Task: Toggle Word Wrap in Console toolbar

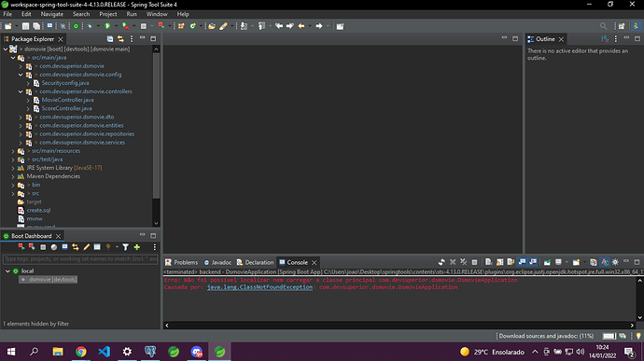Action: pyautogui.click(x=511, y=262)
